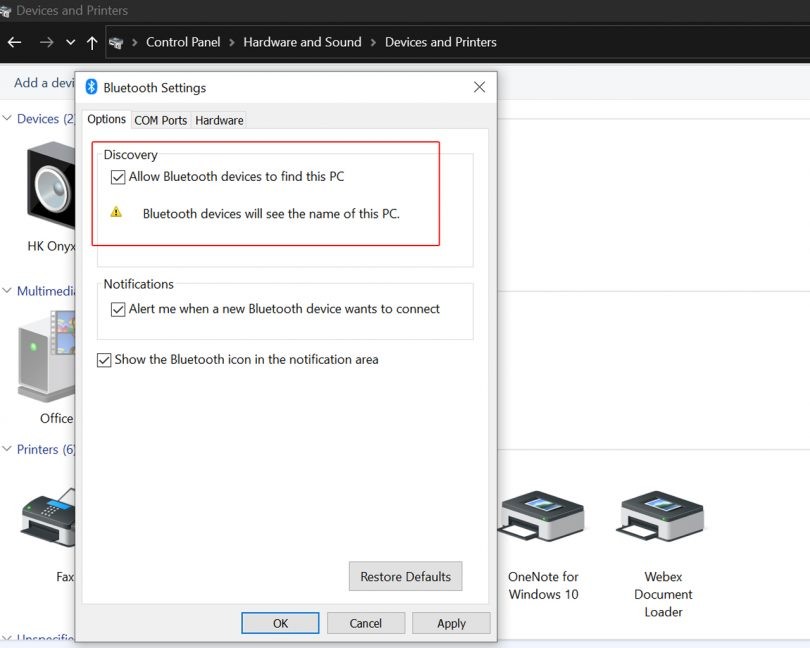Click the Bluetooth icon in the dialog title bar
This screenshot has height=648, width=810.
point(92,87)
